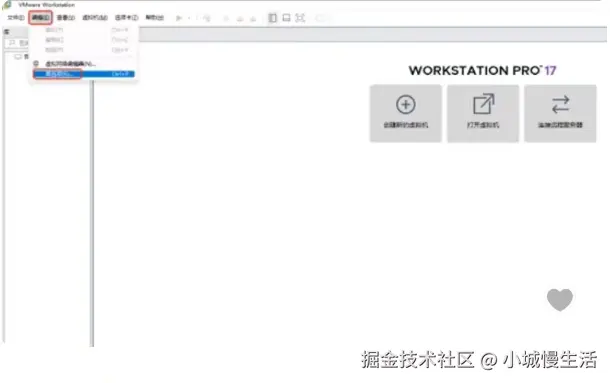Click the send Ctrl+Alt+Del toolbar icon

[206, 18]
